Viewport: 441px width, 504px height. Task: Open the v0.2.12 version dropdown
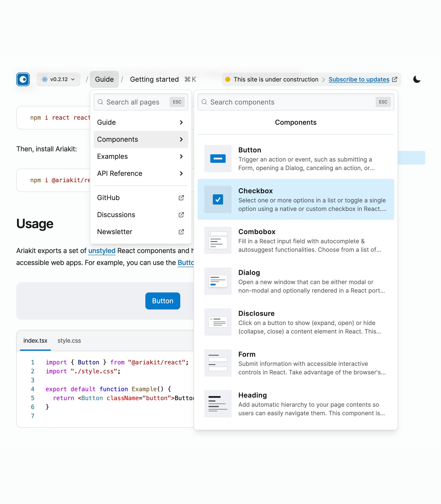tap(58, 79)
